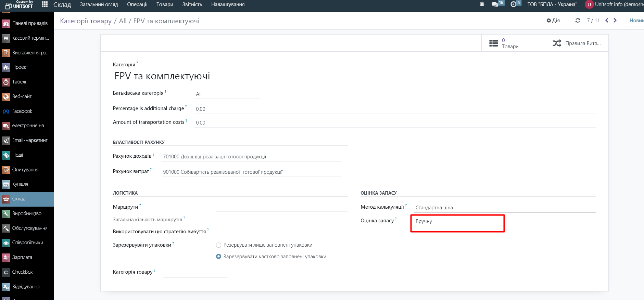Open the activities clock icon
Viewport: 644px width, 300px height.
(x=513, y=4)
